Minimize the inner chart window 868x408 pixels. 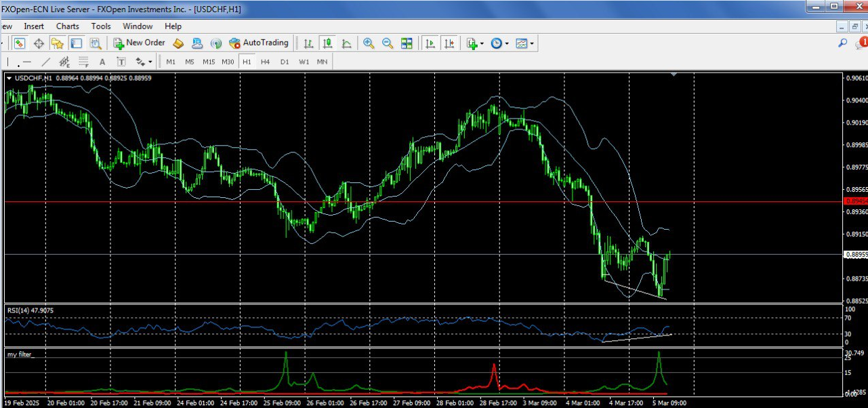pyautogui.click(x=842, y=26)
